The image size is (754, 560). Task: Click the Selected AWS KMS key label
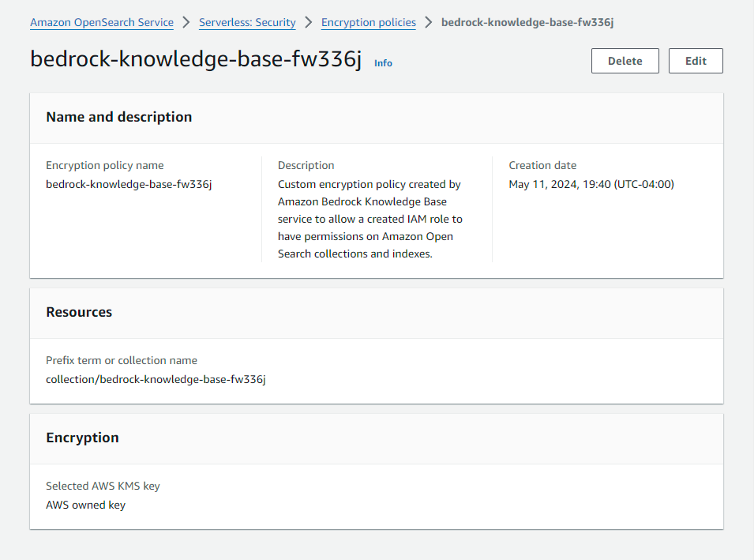tap(103, 485)
